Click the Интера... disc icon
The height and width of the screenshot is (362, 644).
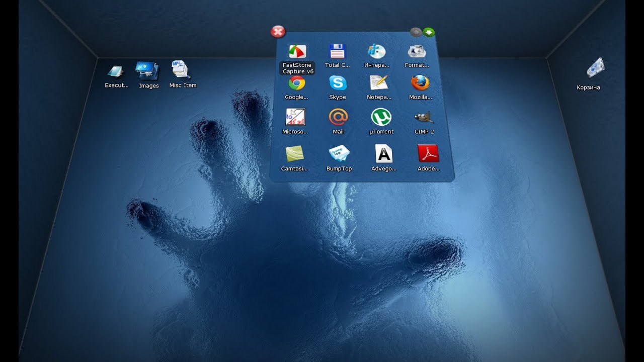[x=376, y=51]
